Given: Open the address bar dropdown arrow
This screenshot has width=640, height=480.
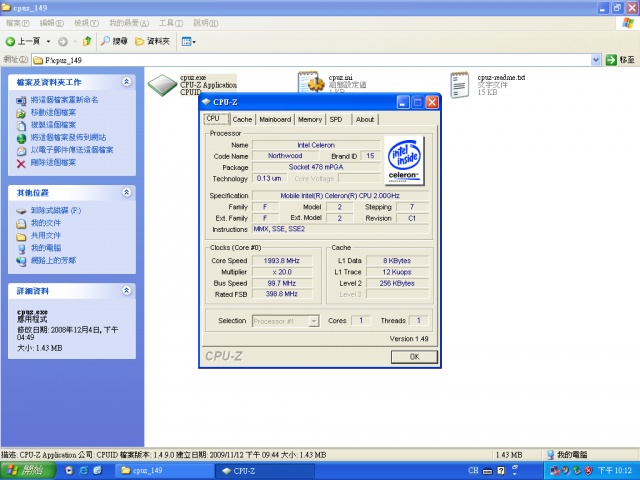Looking at the screenshot, I should (x=596, y=60).
